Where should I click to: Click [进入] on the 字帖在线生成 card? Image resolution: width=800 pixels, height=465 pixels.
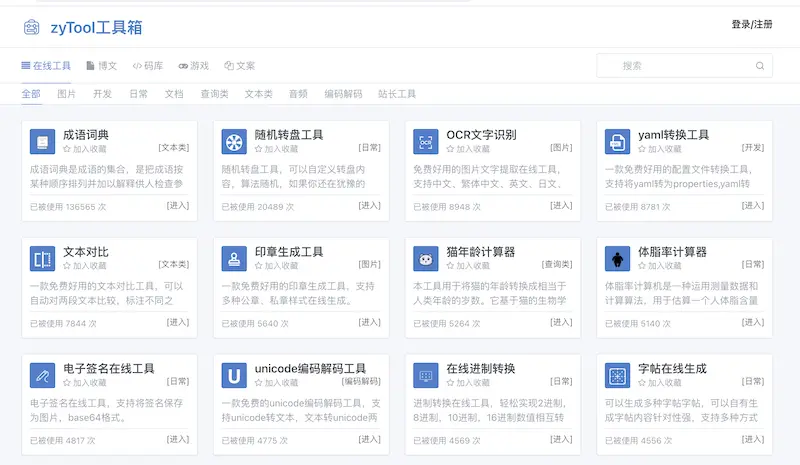753,439
